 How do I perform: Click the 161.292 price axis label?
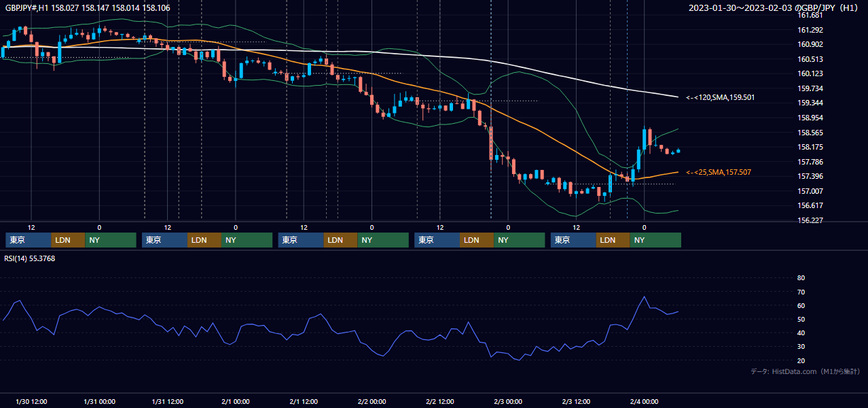(x=810, y=30)
